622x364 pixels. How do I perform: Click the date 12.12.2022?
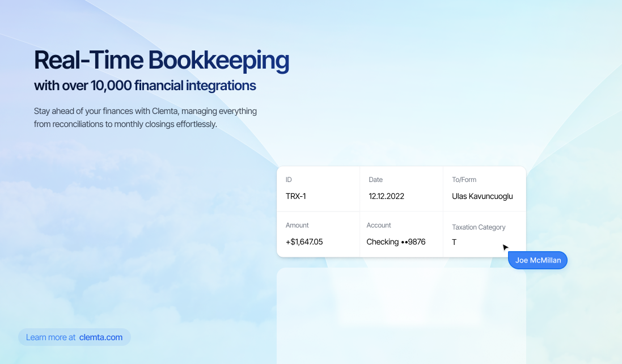coord(386,196)
